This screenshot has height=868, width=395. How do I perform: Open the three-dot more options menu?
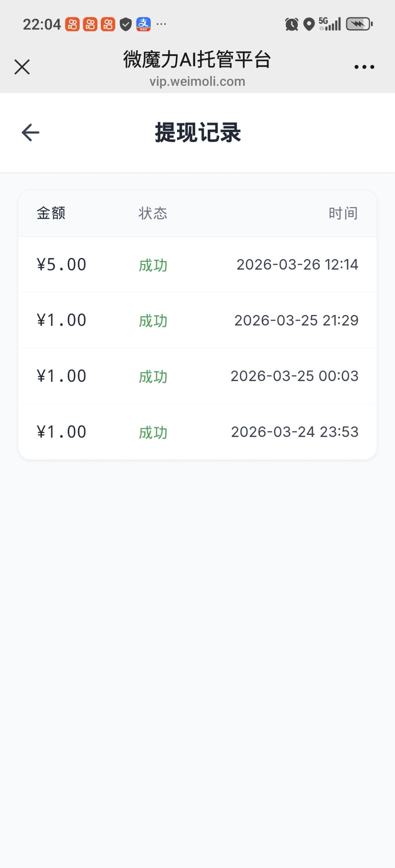tap(364, 67)
